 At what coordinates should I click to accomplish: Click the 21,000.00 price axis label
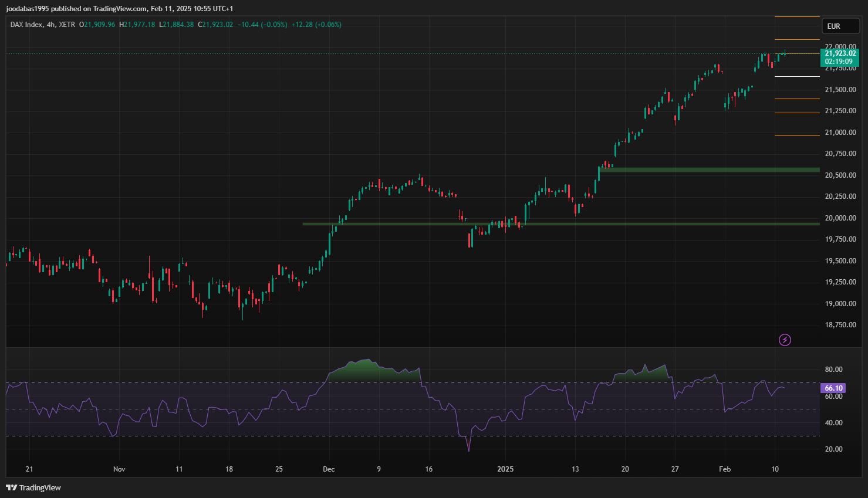[840, 133]
